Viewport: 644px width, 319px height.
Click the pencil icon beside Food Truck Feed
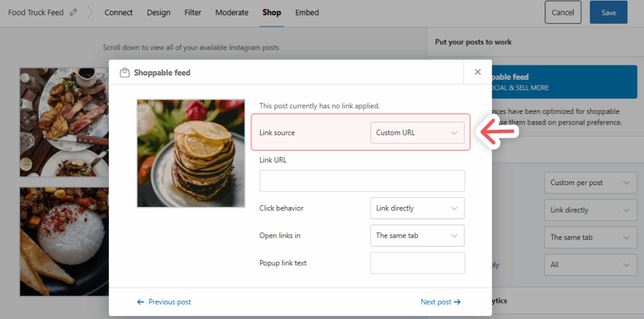point(74,13)
